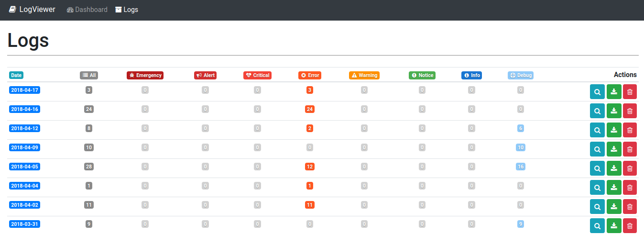This screenshot has width=644, height=235.
Task: Open the 2018-04-04 log viewer icon
Action: point(597,188)
